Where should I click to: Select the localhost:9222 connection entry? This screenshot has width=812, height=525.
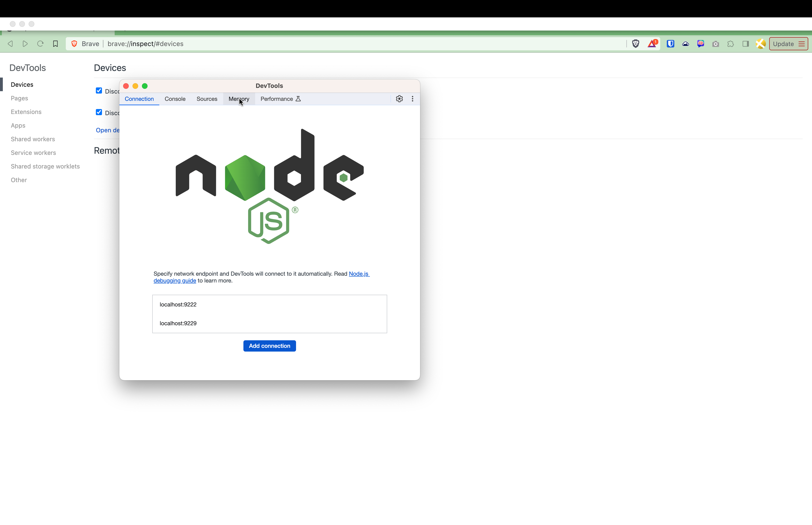[x=269, y=304]
